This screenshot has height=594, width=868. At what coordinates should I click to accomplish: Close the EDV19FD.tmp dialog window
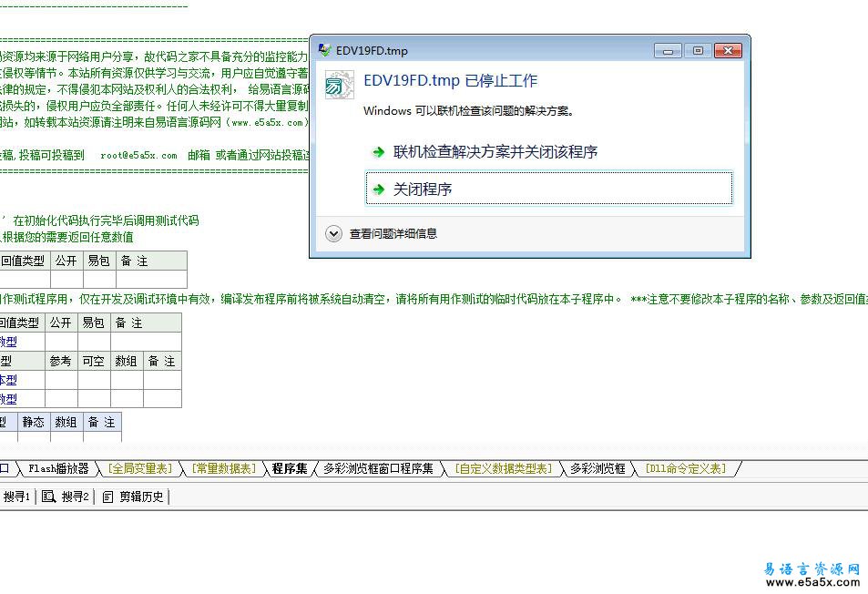coord(728,51)
